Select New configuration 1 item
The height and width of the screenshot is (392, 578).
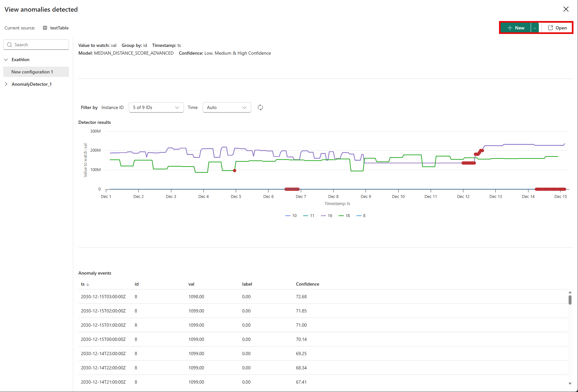(x=36, y=72)
